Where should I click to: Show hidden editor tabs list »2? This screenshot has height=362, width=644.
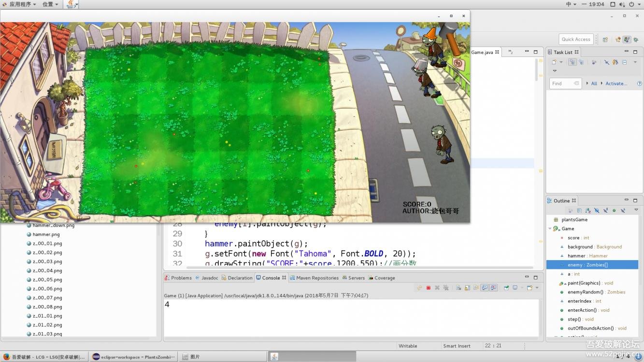[x=511, y=52]
